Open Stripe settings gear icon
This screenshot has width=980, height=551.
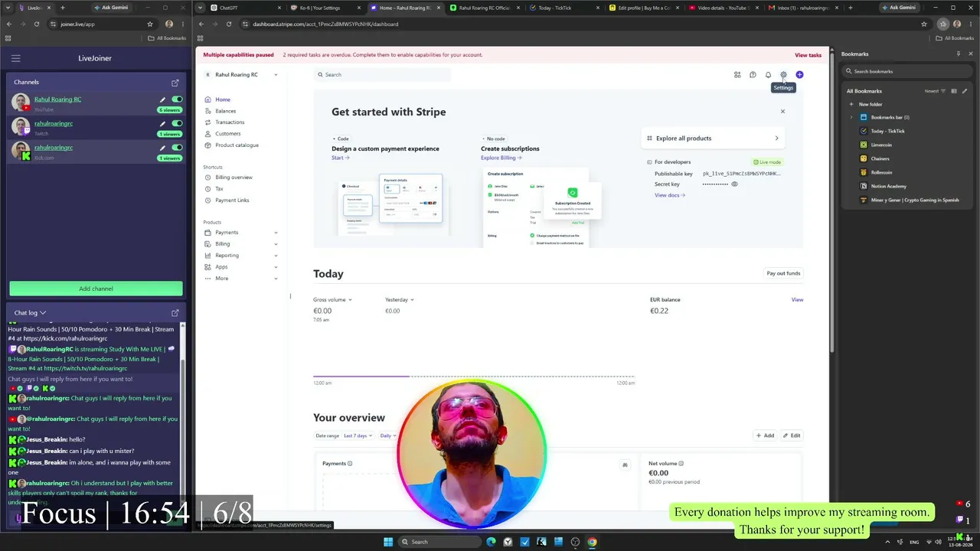coord(783,75)
